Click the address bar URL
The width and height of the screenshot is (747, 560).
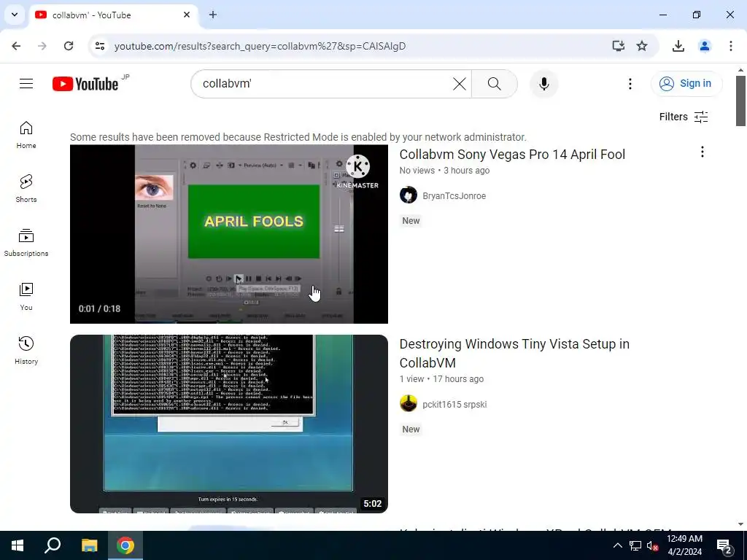click(260, 46)
